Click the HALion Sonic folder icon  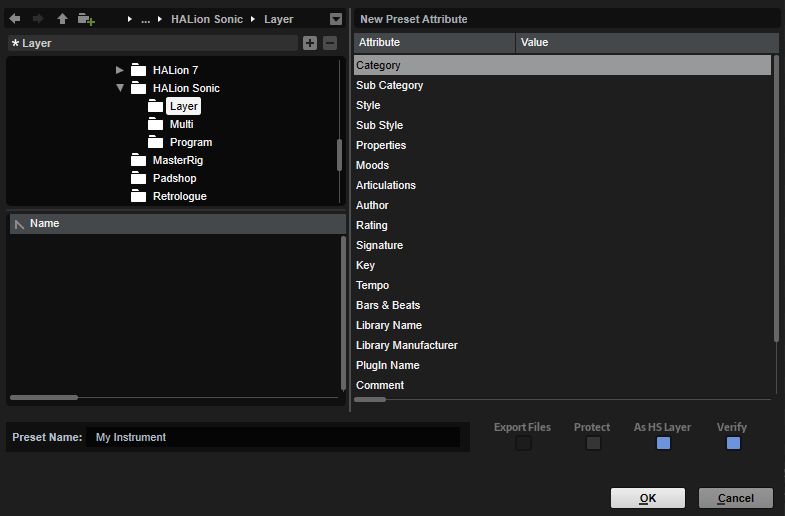[x=139, y=88]
